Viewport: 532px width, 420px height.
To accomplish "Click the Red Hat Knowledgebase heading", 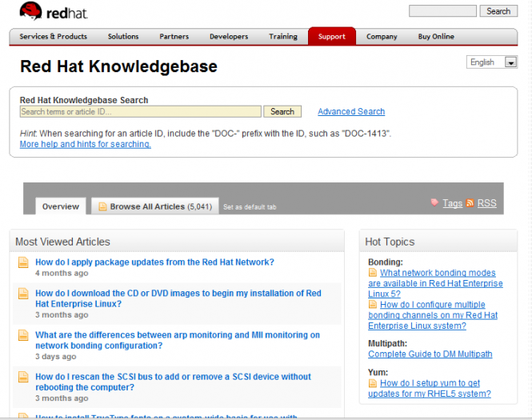I will [x=118, y=66].
